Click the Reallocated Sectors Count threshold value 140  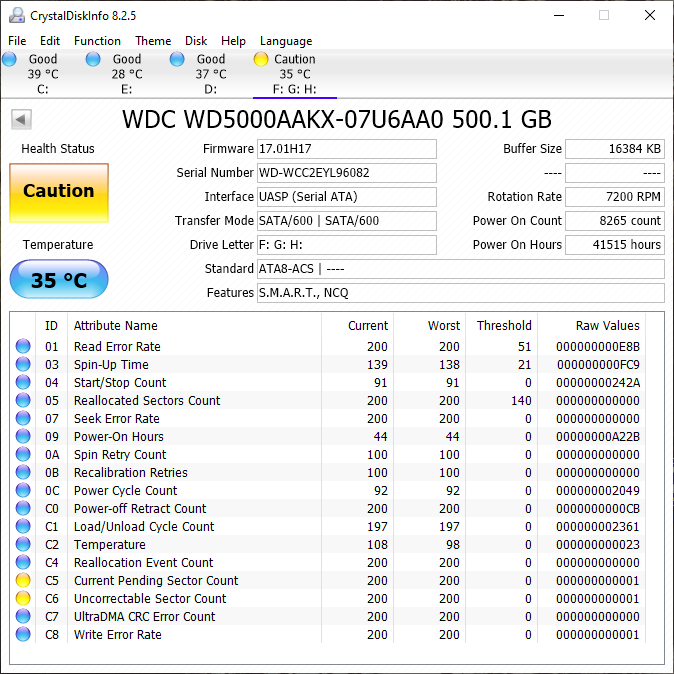[521, 400]
